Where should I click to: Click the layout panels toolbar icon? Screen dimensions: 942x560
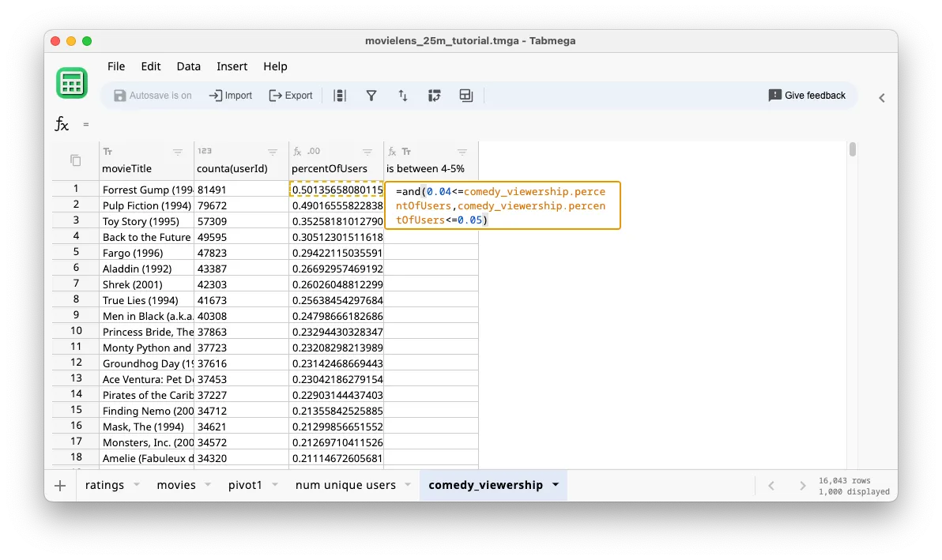click(465, 95)
